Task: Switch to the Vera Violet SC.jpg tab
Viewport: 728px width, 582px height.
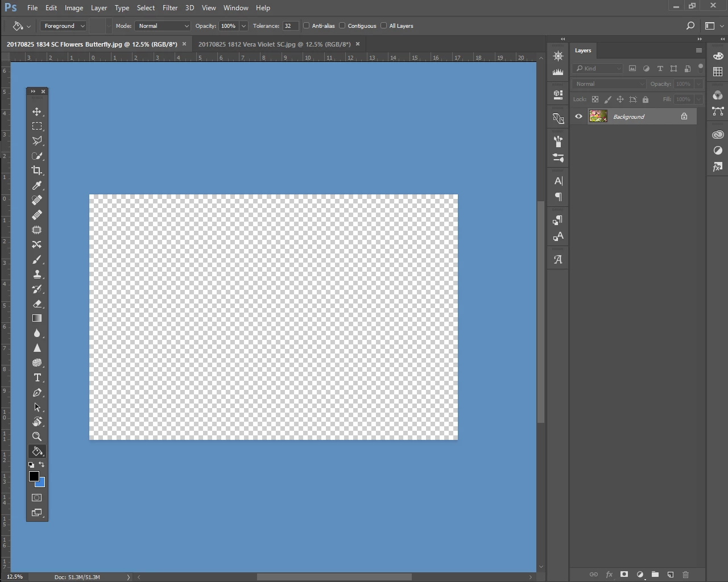Action: pos(274,44)
